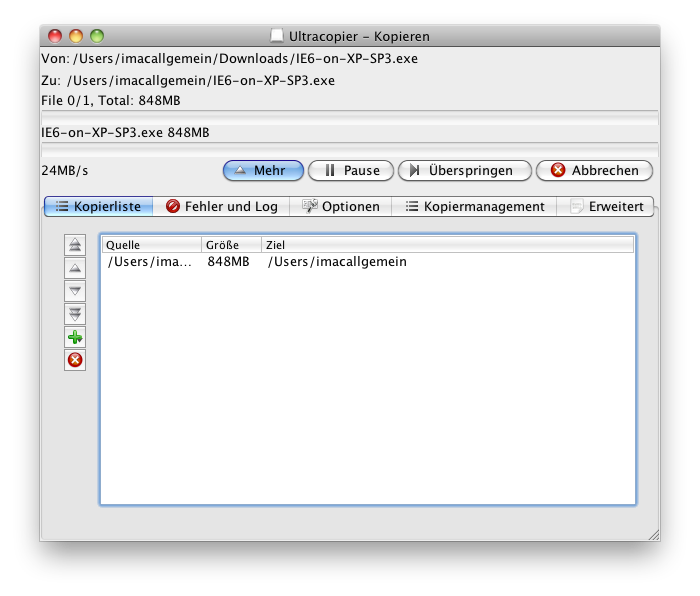Sort list by the Quelle column header
The width and height of the screenshot is (700, 596).
tap(152, 245)
